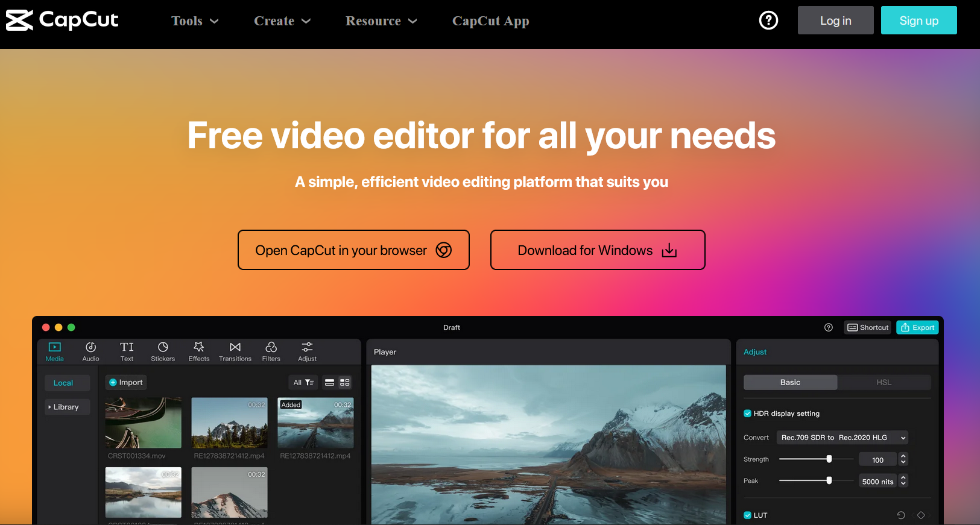Expand the Tools menu
The image size is (980, 525).
(x=195, y=21)
